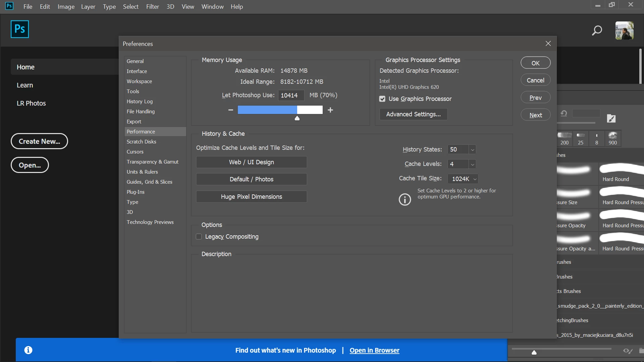This screenshot has width=644, height=362.
Task: Open the Filter menu
Action: tap(152, 7)
